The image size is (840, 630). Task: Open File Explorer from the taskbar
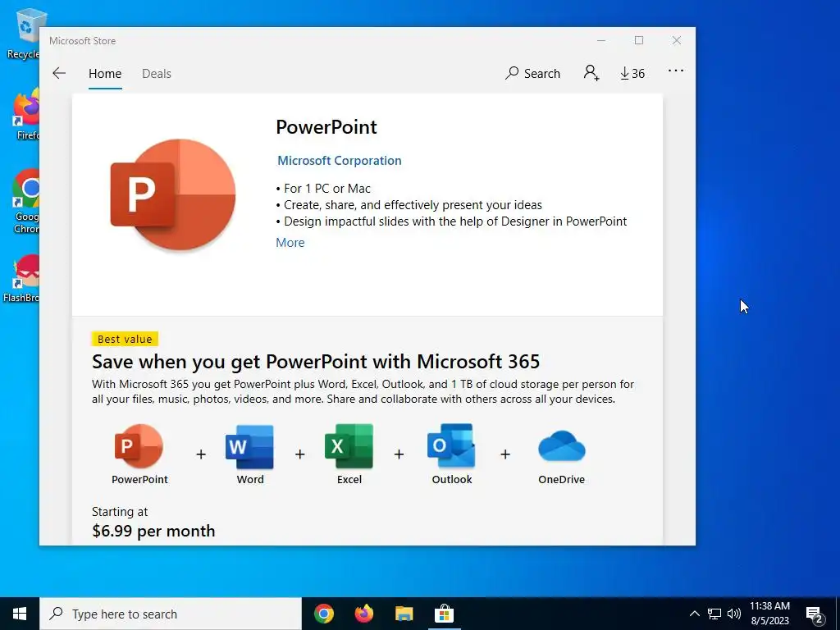404,614
